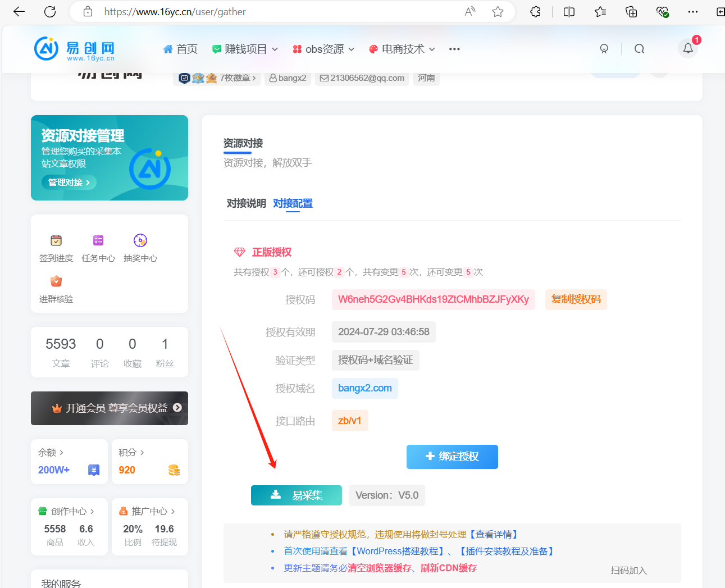Go to 首页 home menu item
The height and width of the screenshot is (588, 725).
(x=180, y=49)
